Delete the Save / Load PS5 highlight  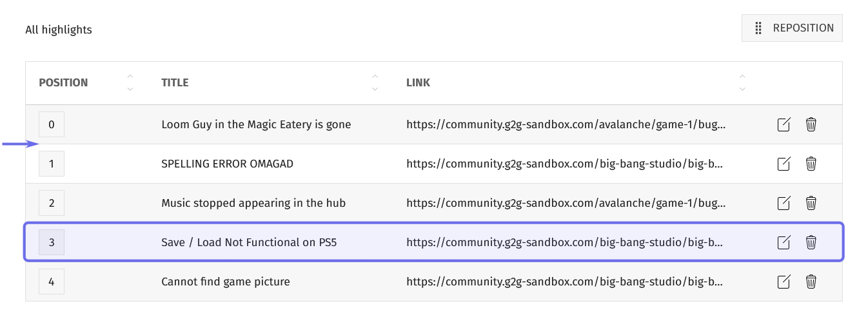[811, 242]
